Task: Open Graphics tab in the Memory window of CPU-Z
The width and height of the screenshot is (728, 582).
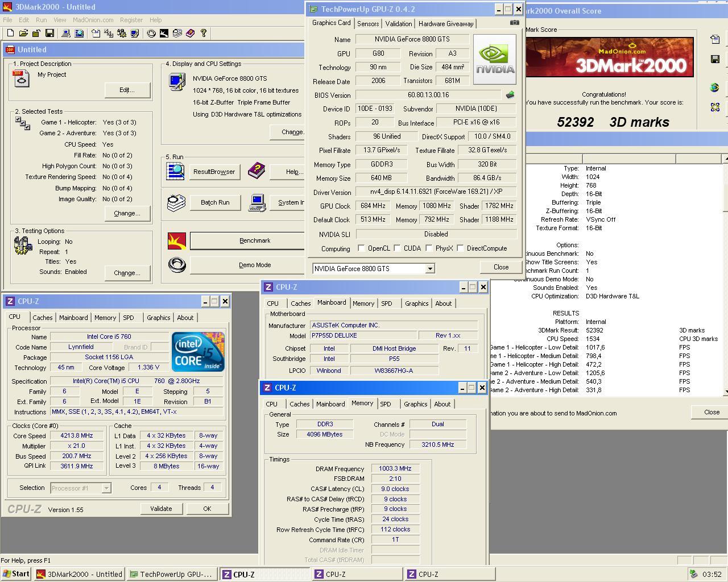Action: 416,404
